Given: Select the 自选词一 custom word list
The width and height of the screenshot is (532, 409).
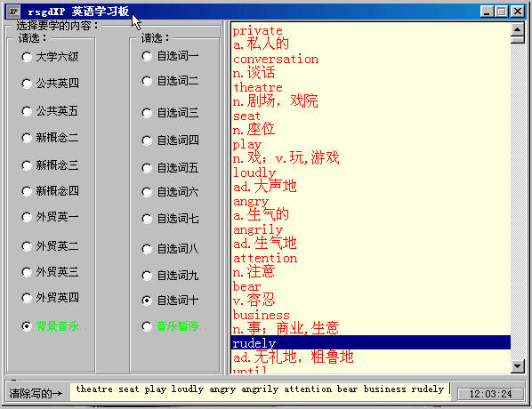Looking at the screenshot, I should [x=170, y=56].
